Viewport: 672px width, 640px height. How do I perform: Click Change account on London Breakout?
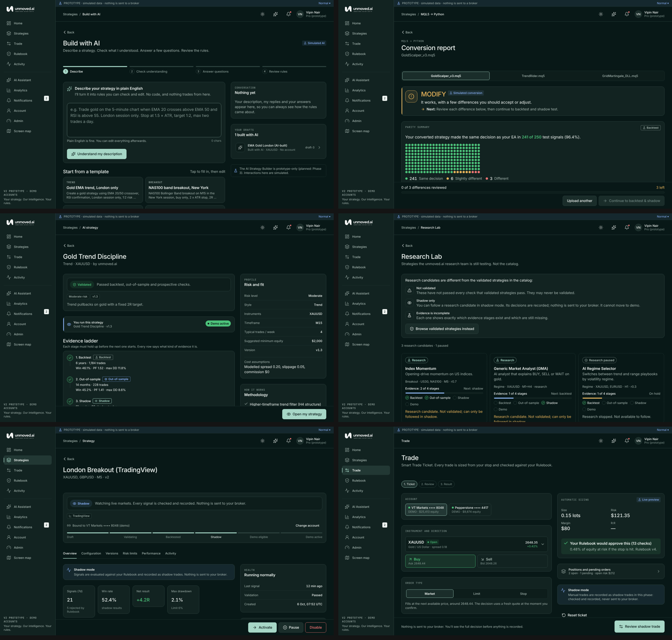coord(307,525)
